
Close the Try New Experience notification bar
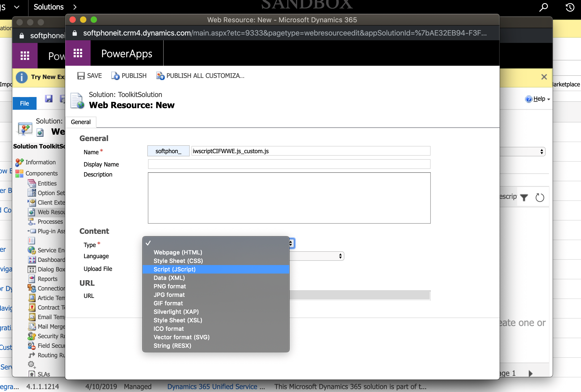tap(544, 77)
